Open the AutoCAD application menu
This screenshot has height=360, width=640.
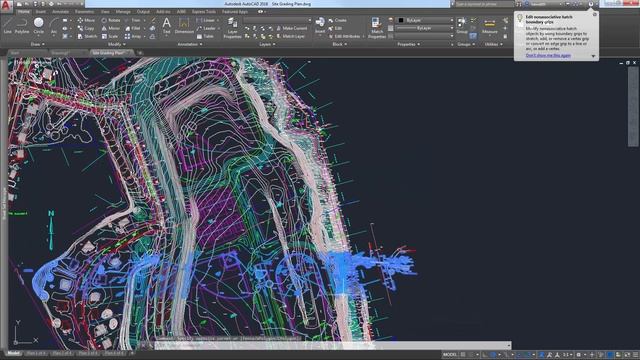click(6, 6)
